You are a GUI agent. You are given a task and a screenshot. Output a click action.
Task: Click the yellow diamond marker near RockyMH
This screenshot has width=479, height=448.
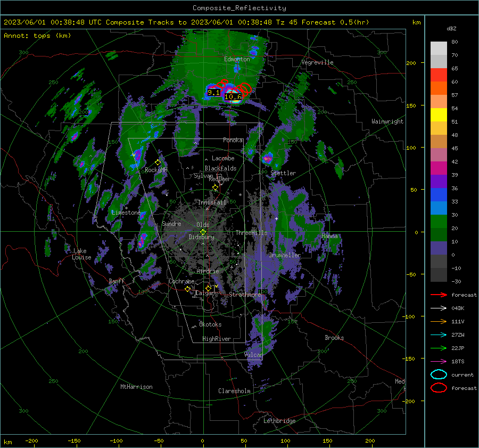(158, 162)
